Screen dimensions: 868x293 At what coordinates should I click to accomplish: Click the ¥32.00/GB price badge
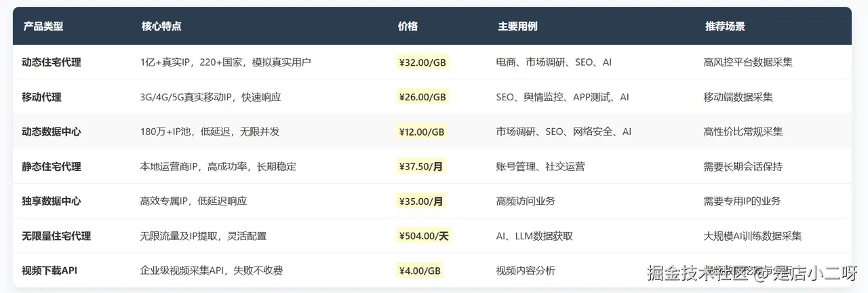pos(422,62)
